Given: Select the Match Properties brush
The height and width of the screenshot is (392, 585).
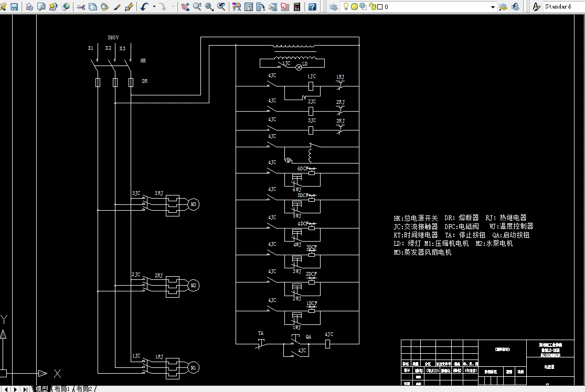Looking at the screenshot, I should (x=117, y=7).
